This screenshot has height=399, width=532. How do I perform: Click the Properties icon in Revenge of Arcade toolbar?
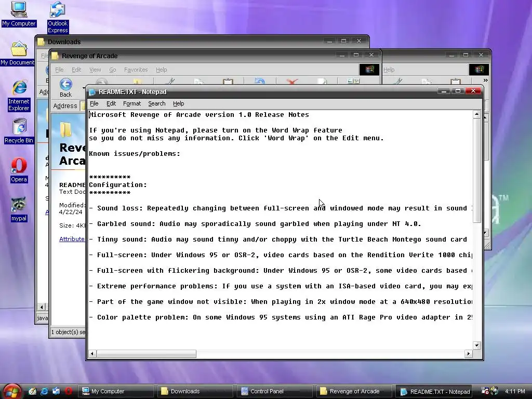pyautogui.click(x=322, y=81)
